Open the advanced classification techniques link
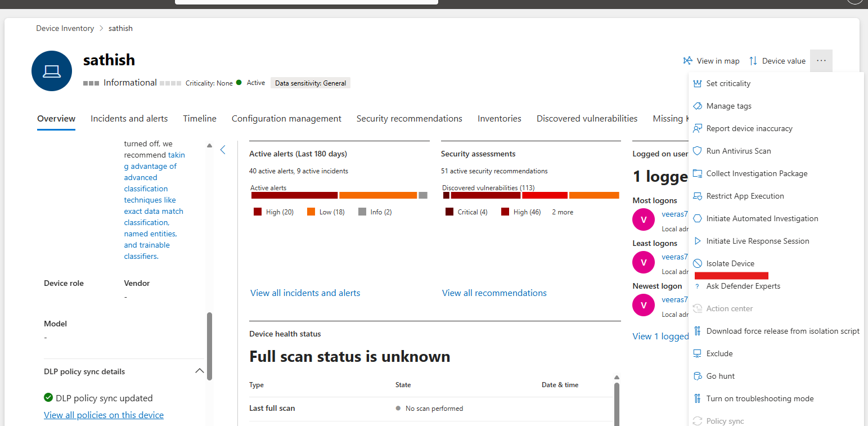The height and width of the screenshot is (426, 868). click(154, 205)
